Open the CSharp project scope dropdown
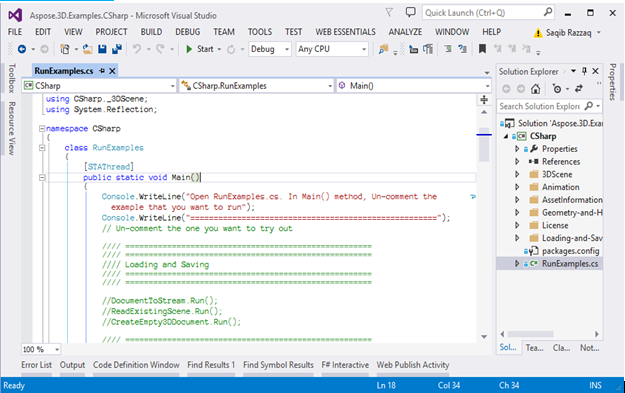625x393 pixels. pyautogui.click(x=99, y=86)
